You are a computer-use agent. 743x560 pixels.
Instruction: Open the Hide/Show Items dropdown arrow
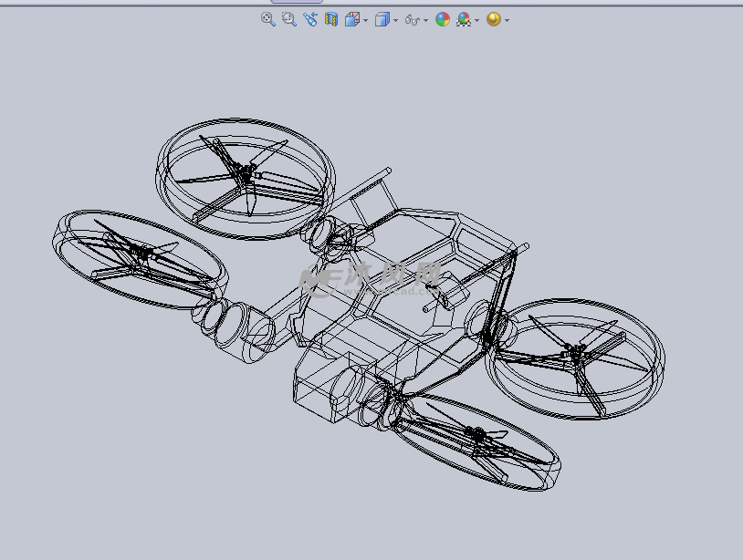pyautogui.click(x=425, y=20)
